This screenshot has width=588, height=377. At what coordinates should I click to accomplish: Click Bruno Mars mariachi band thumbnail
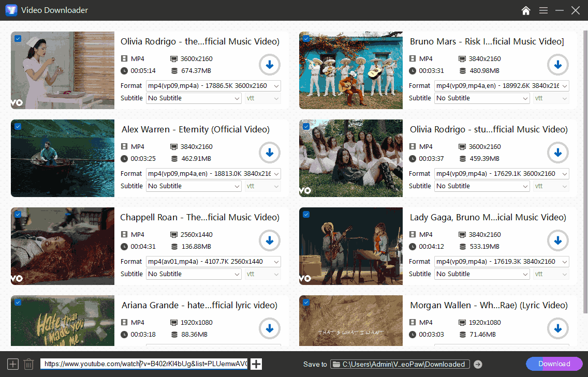pos(351,70)
